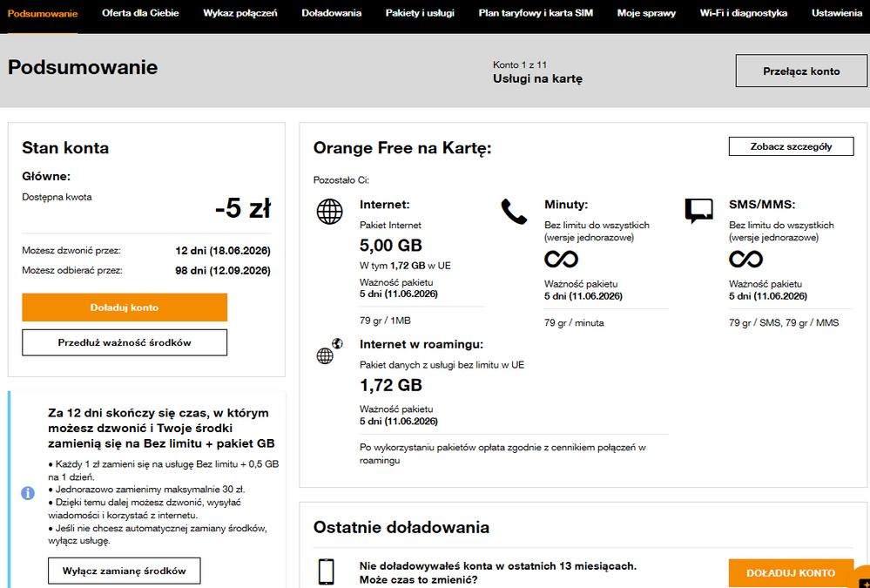Open the Oferta dla Ciebie tab
870x588 pixels.
140,13
